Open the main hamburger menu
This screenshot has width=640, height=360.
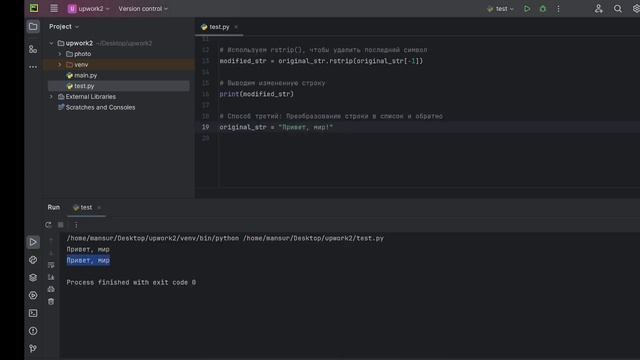coord(54,9)
